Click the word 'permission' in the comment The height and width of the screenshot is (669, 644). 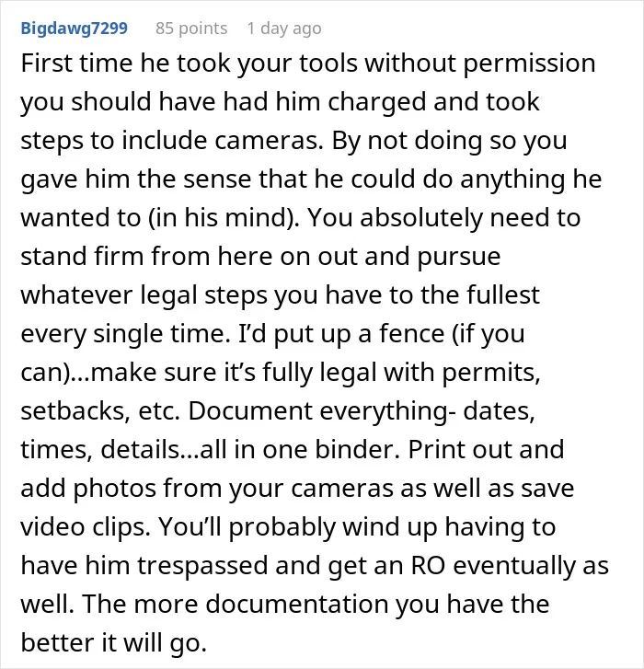(x=529, y=63)
